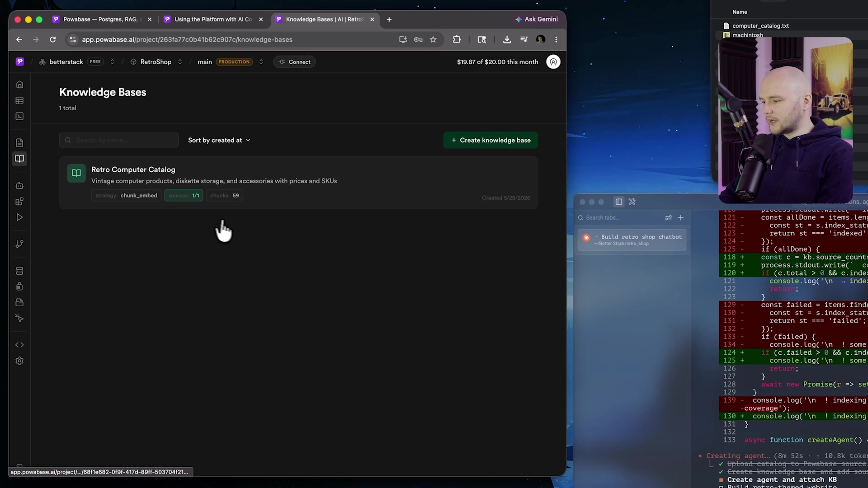Open the Chrome three-dot menu
The height and width of the screenshot is (488, 868).
pos(556,39)
